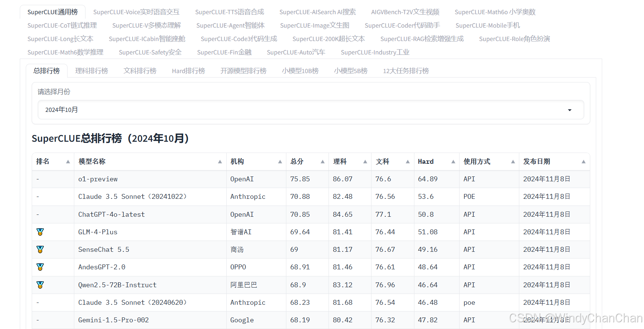Screen dimensions: 644x329
Task: Click the 智谱AI organization cell
Action: pos(256,232)
